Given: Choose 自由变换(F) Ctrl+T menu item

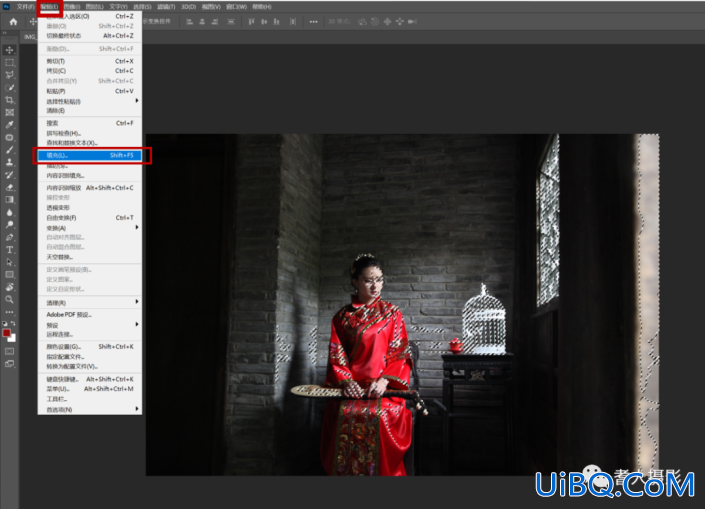Looking at the screenshot, I should [x=89, y=218].
